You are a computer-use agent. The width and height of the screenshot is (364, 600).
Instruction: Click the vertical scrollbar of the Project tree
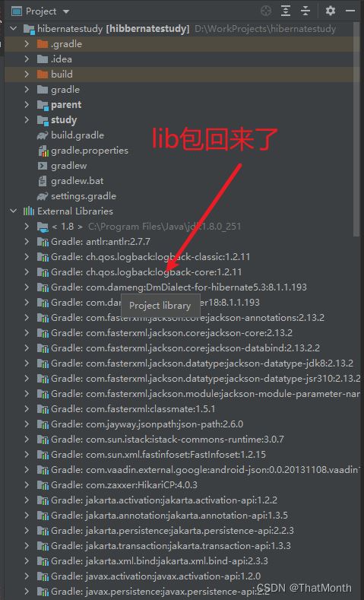tap(357, 130)
